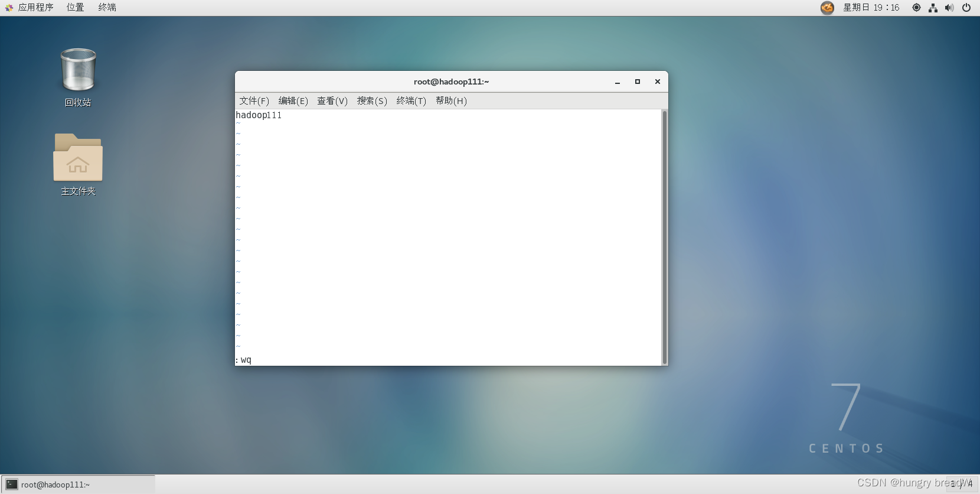Viewport: 980px width, 494px height.
Task: Click the hadoop111 text line in vi
Action: pos(259,115)
